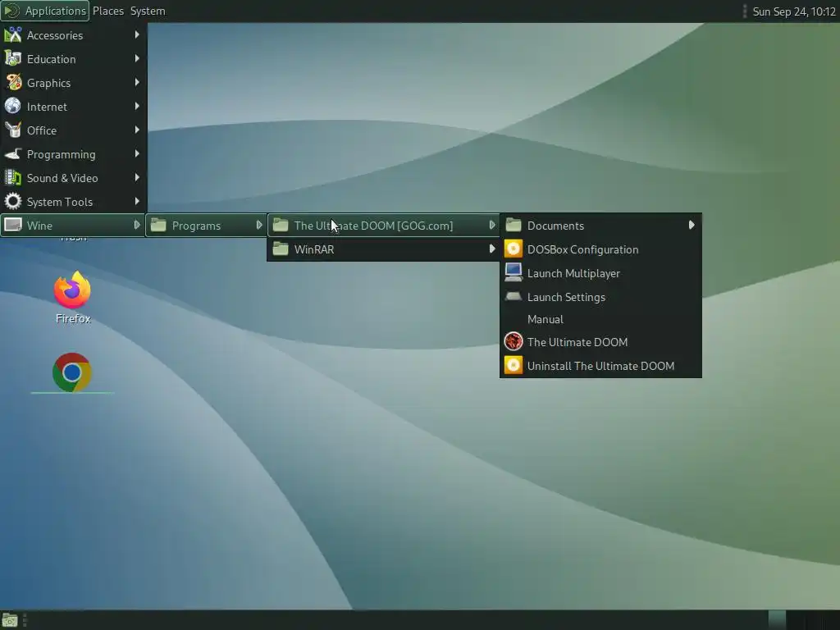Click the Documents folder icon
The height and width of the screenshot is (630, 840).
pyautogui.click(x=514, y=226)
